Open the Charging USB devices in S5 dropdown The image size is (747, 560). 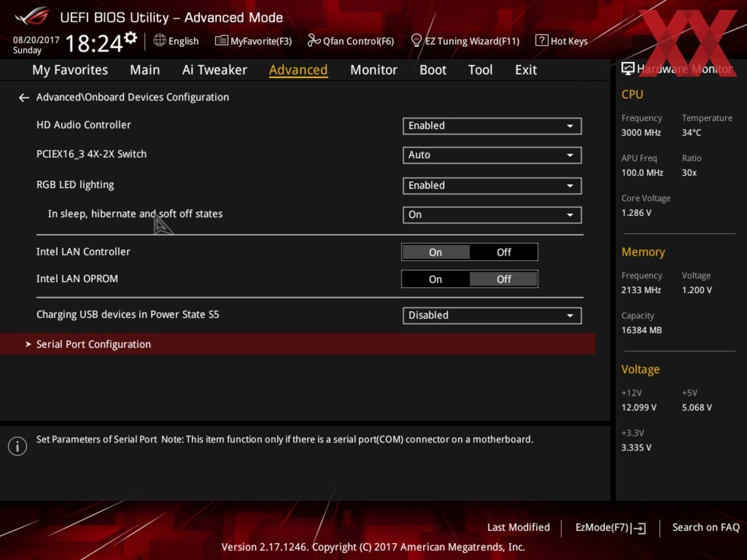492,315
